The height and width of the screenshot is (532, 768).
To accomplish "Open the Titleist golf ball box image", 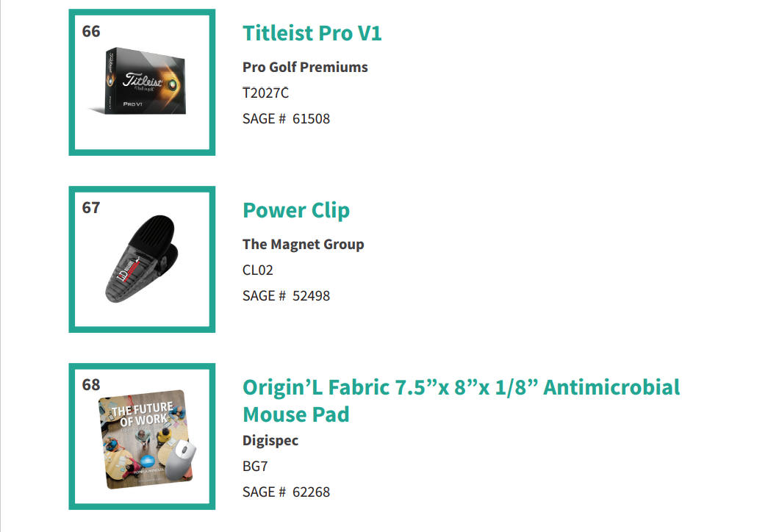I will 139,82.
